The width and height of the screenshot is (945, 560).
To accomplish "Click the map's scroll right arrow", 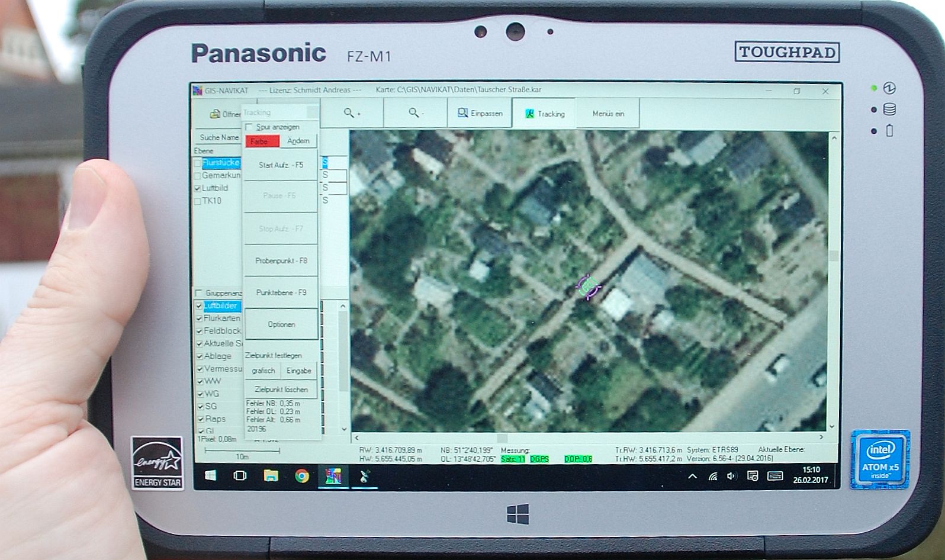I will pos(821,437).
